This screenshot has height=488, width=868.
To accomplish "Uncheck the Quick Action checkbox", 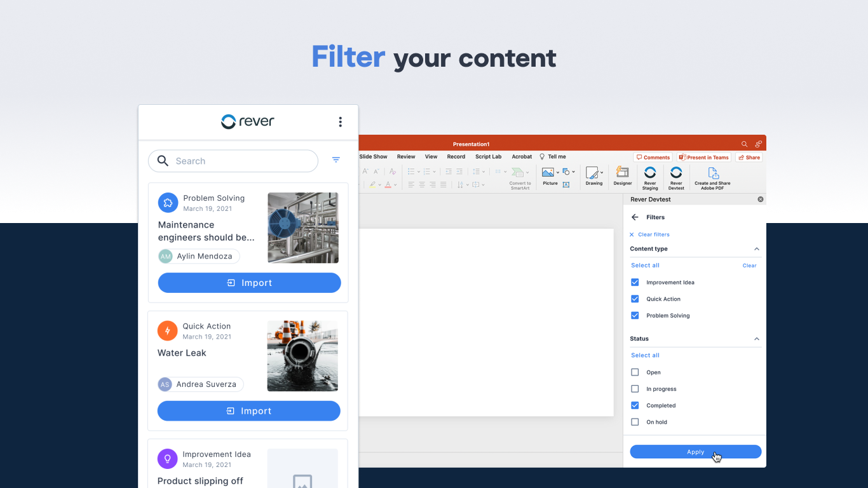I will coord(635,299).
